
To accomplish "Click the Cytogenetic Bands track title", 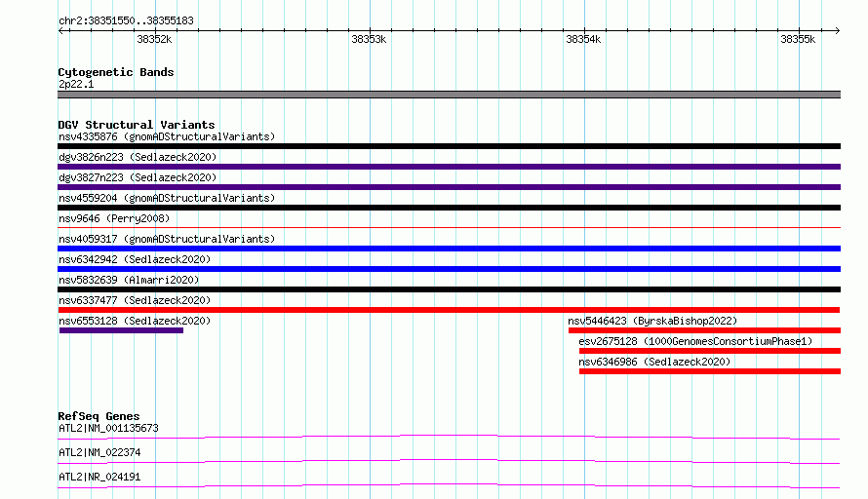I will [x=116, y=72].
